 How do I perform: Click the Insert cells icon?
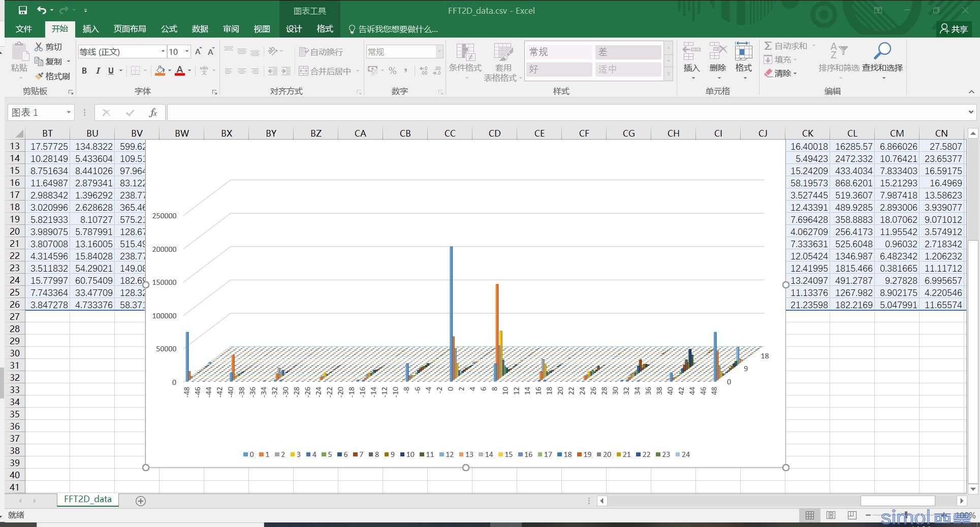pos(691,52)
